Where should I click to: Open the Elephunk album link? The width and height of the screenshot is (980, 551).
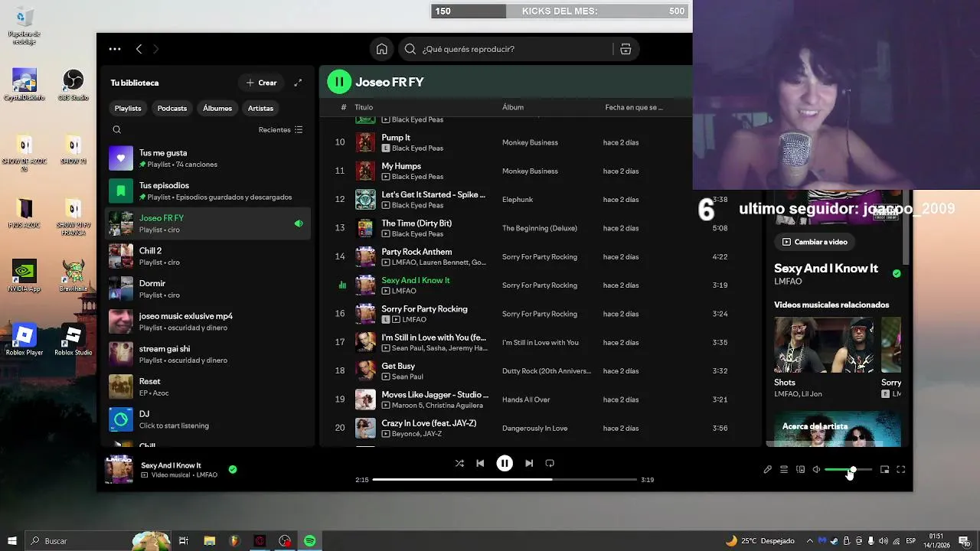coord(518,200)
